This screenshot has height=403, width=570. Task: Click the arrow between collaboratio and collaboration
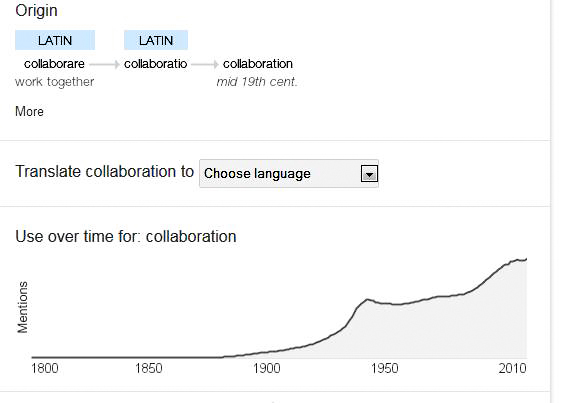(x=205, y=64)
